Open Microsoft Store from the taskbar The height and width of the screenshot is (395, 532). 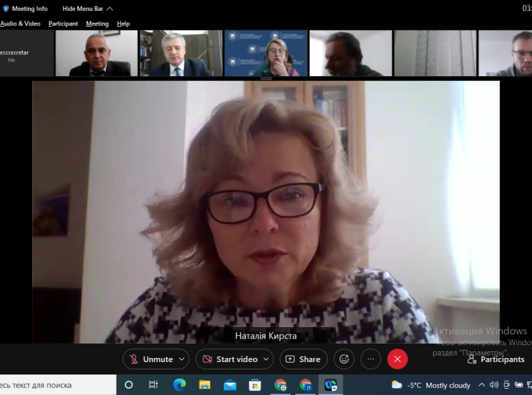(255, 385)
